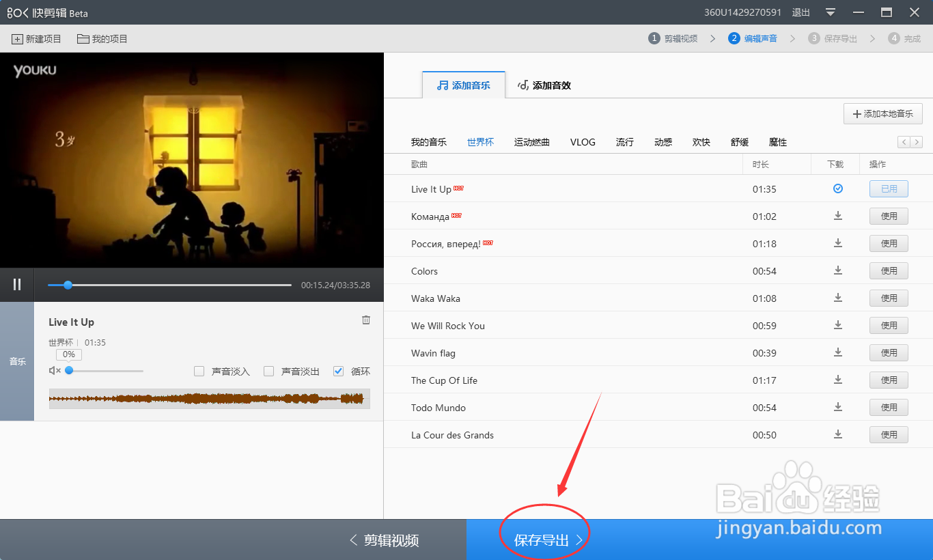Click the Live It Up song name in list
Viewport: 933px width, 560px height.
tap(431, 189)
